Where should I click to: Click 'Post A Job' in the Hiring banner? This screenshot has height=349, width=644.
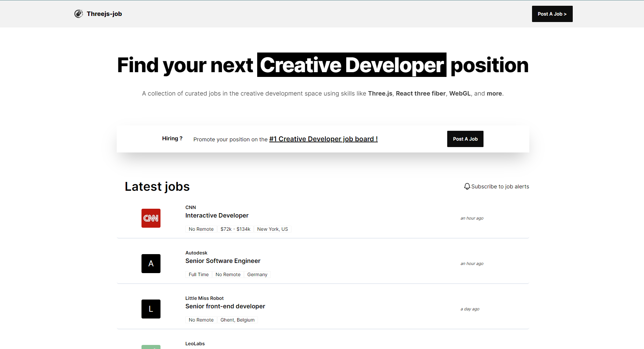coord(465,139)
